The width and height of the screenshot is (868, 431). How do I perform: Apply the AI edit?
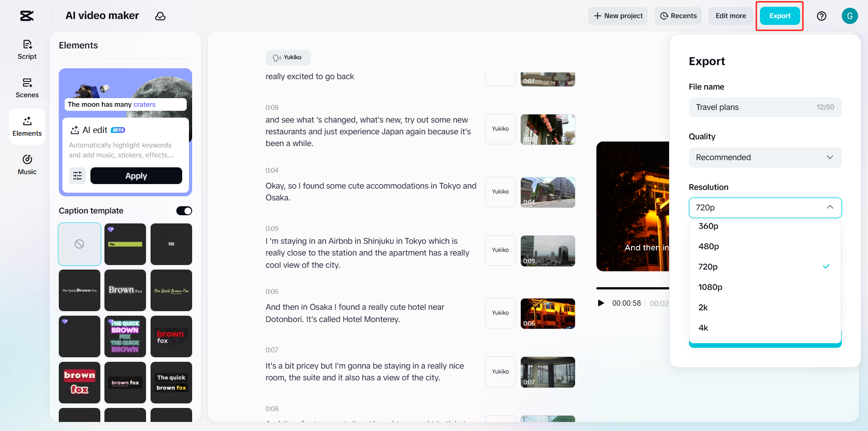136,176
